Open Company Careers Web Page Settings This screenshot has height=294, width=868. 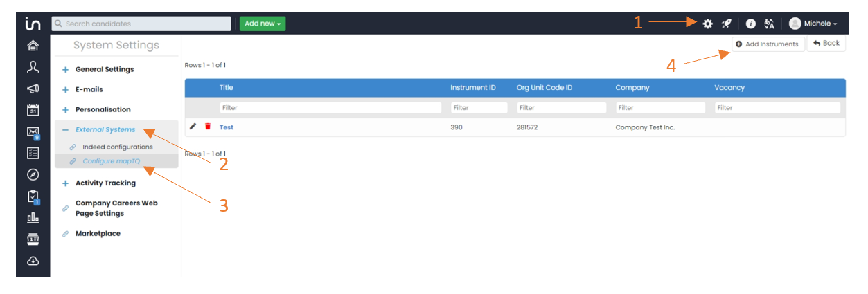[x=116, y=208]
